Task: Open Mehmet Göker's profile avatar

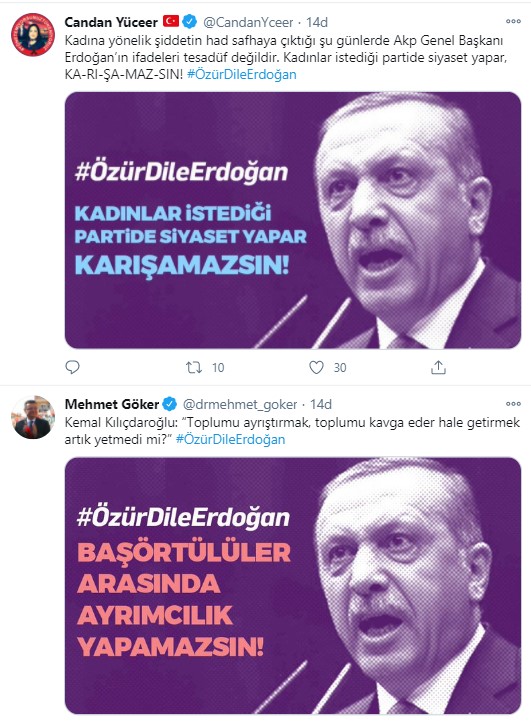Action: 33,417
